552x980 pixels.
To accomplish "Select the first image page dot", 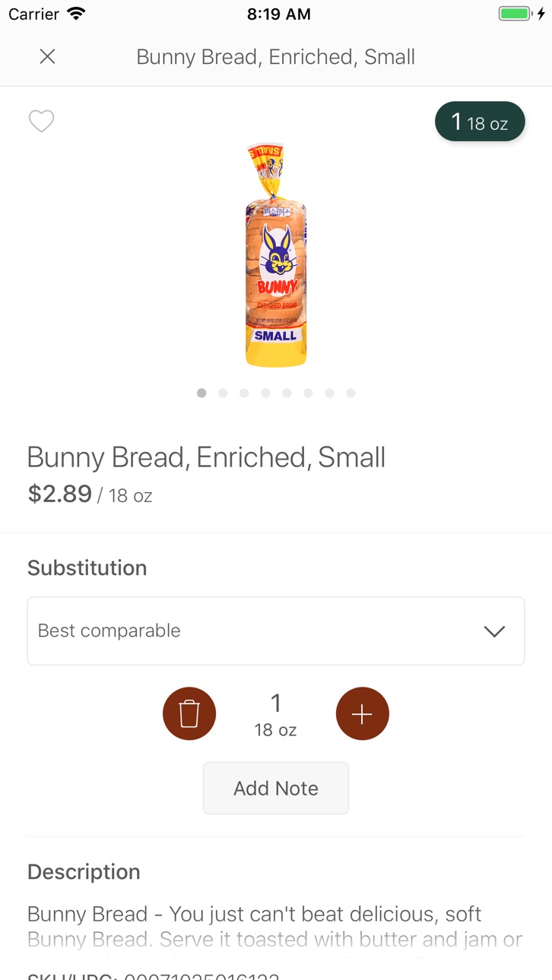I will point(201,393).
